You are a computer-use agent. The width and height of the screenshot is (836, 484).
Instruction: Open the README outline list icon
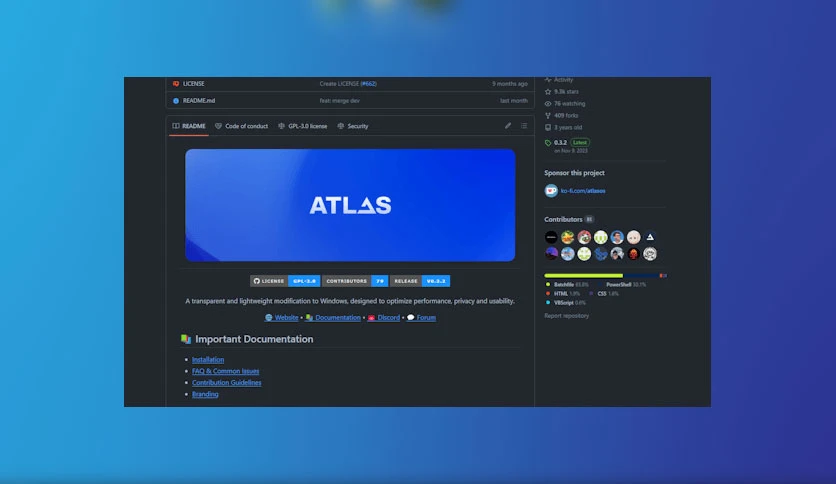pyautogui.click(x=524, y=126)
